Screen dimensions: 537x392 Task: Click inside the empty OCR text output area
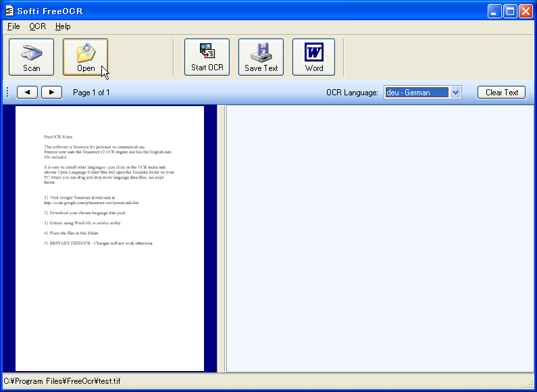pos(380,239)
